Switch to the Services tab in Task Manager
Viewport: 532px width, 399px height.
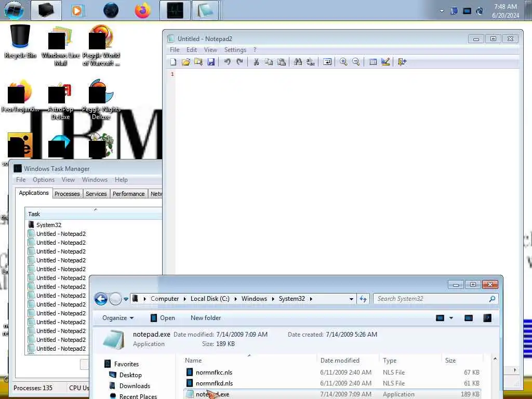96,194
